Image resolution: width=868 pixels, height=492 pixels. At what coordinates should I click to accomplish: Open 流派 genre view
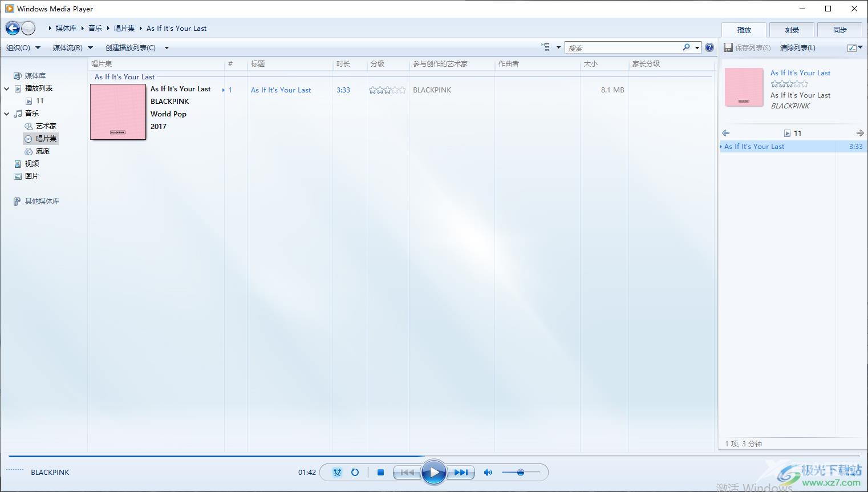point(42,151)
